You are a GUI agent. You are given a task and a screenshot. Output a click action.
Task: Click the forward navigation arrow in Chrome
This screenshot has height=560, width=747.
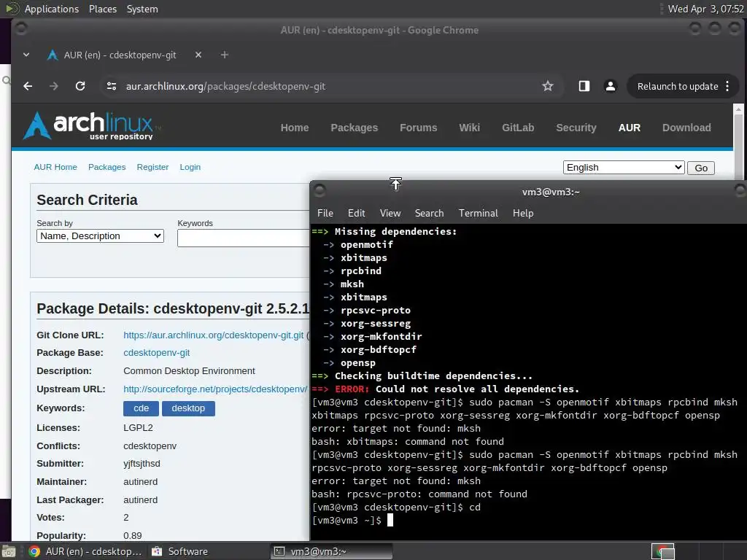click(54, 86)
